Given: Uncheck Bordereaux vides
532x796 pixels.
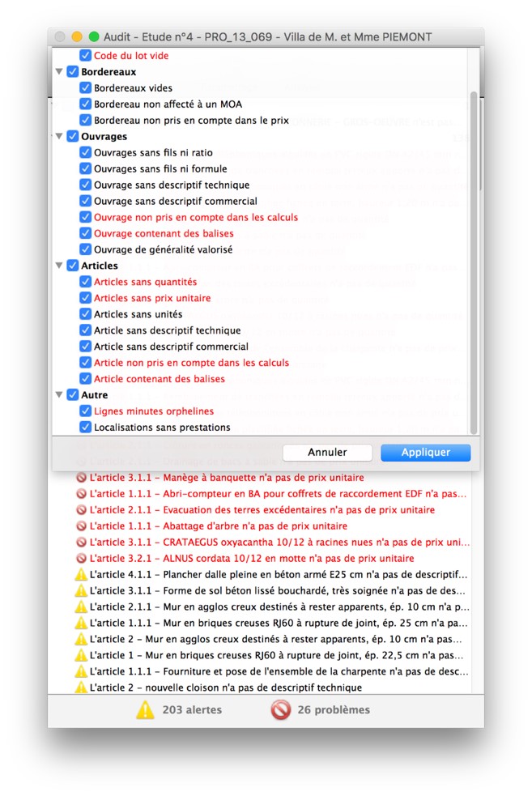Looking at the screenshot, I should [85, 87].
